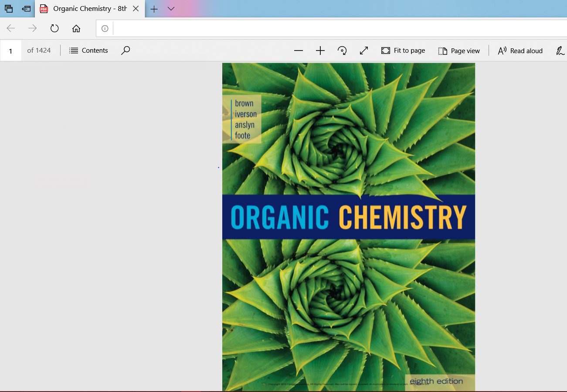Open the Page view options

459,51
